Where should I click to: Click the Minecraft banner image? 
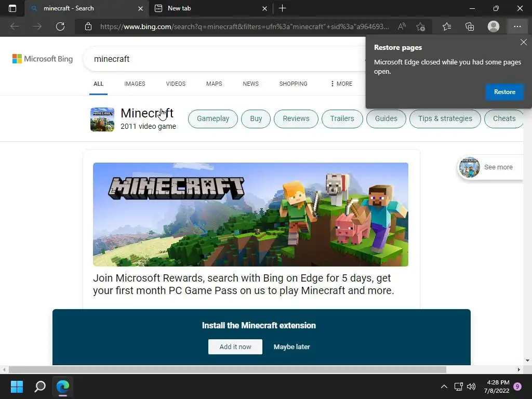[251, 215]
